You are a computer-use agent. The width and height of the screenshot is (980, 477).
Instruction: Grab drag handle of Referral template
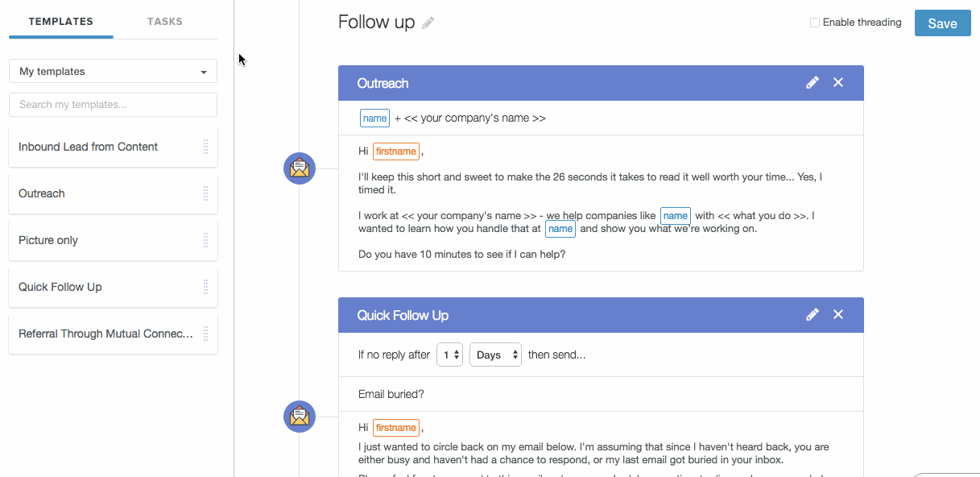(205, 334)
